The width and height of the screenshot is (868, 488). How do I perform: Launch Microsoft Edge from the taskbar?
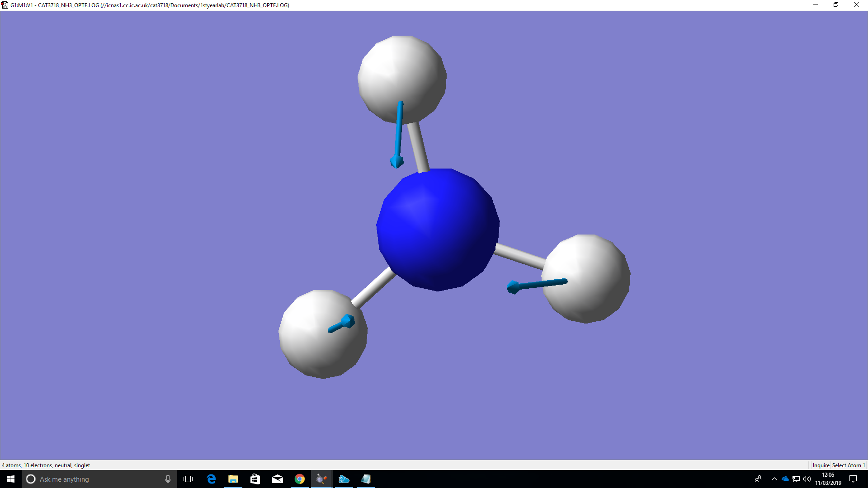211,479
